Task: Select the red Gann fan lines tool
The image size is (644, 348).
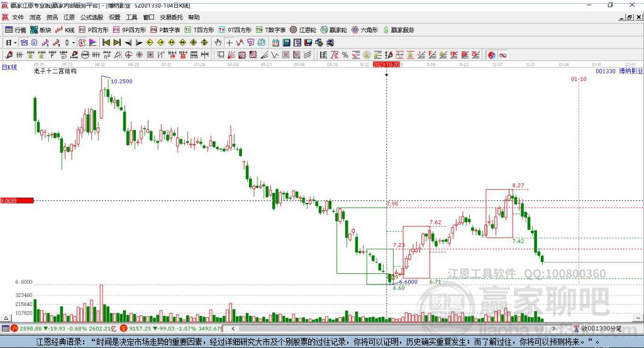Action: (231, 55)
